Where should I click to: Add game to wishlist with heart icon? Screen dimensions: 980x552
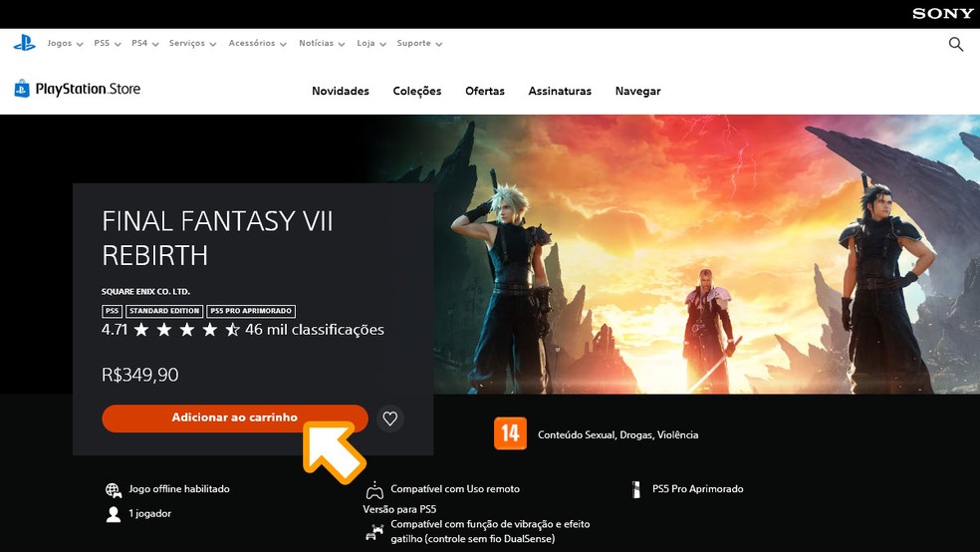click(x=390, y=418)
